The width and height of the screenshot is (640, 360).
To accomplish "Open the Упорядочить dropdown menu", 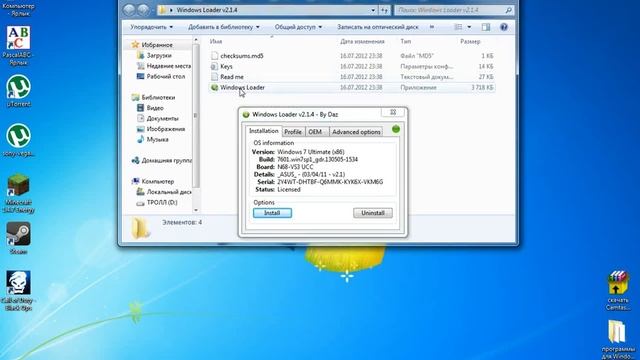I will [151, 27].
